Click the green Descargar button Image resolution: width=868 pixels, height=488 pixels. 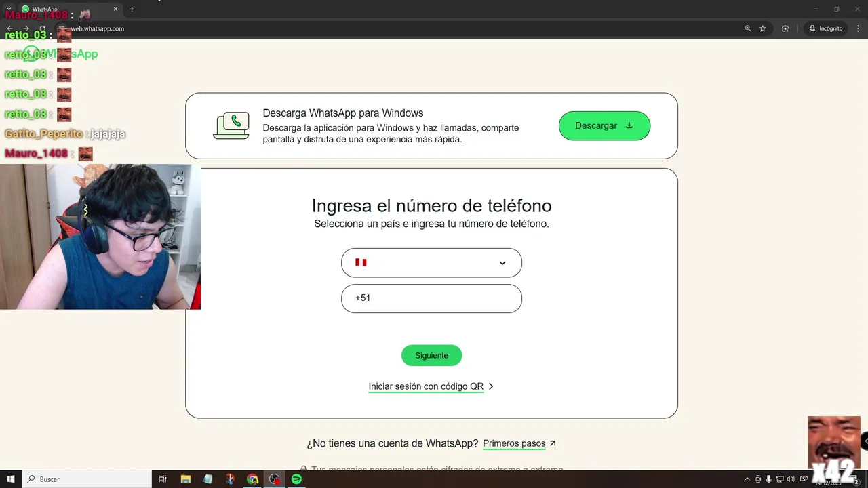[604, 126]
